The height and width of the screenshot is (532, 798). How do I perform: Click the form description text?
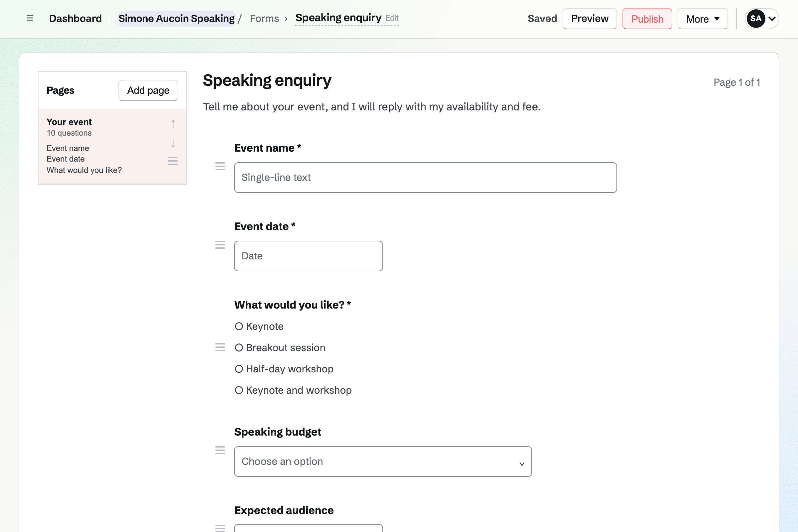(x=371, y=107)
